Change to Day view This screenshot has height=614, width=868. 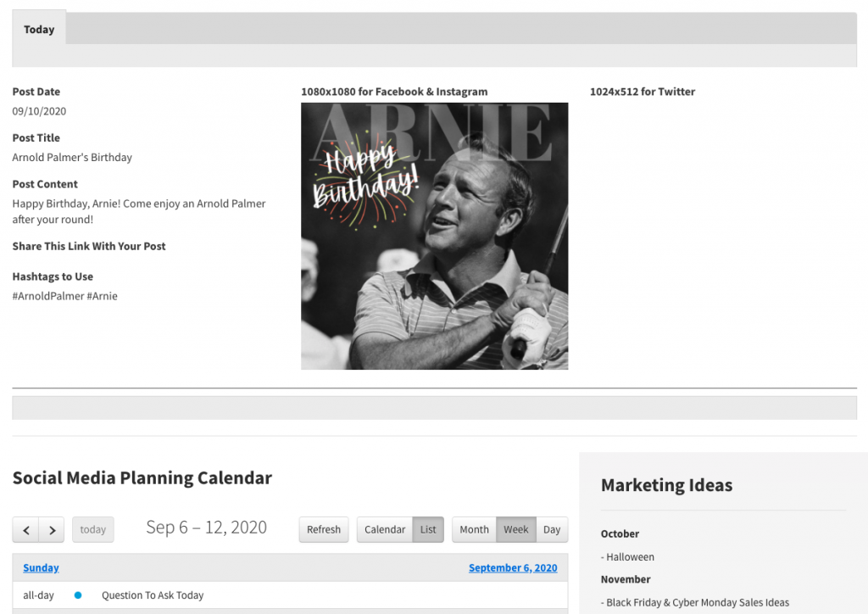552,529
